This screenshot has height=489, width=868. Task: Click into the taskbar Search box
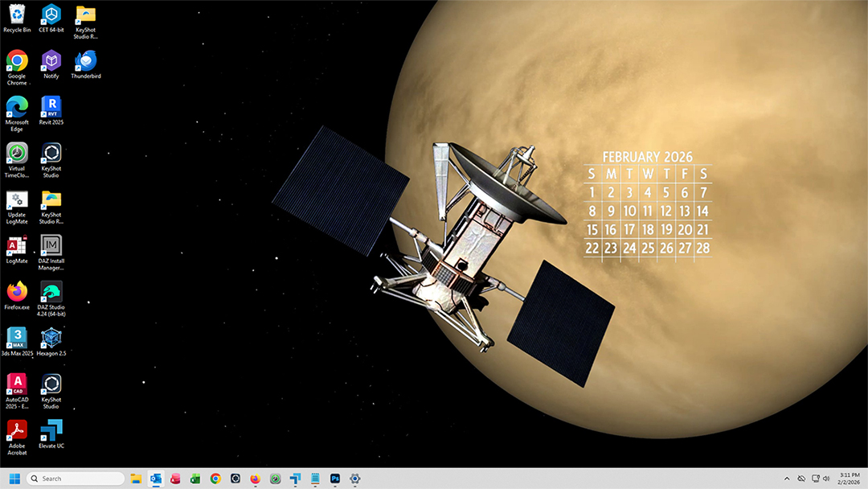(x=76, y=479)
